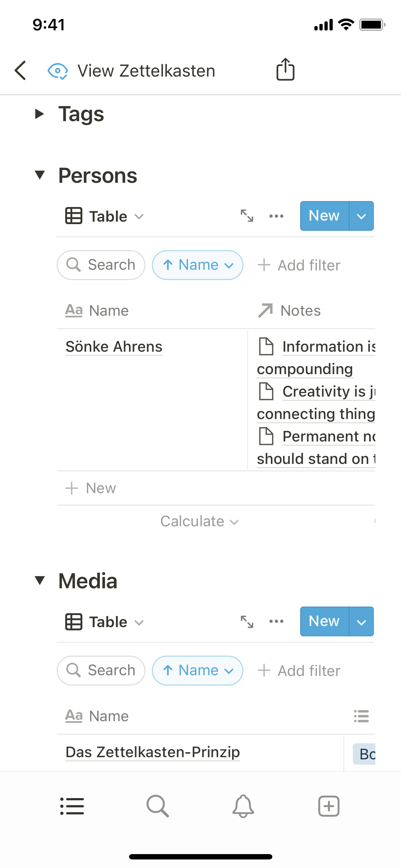Collapse the Media toggle section
Screen dimensions: 401x868
click(40, 580)
